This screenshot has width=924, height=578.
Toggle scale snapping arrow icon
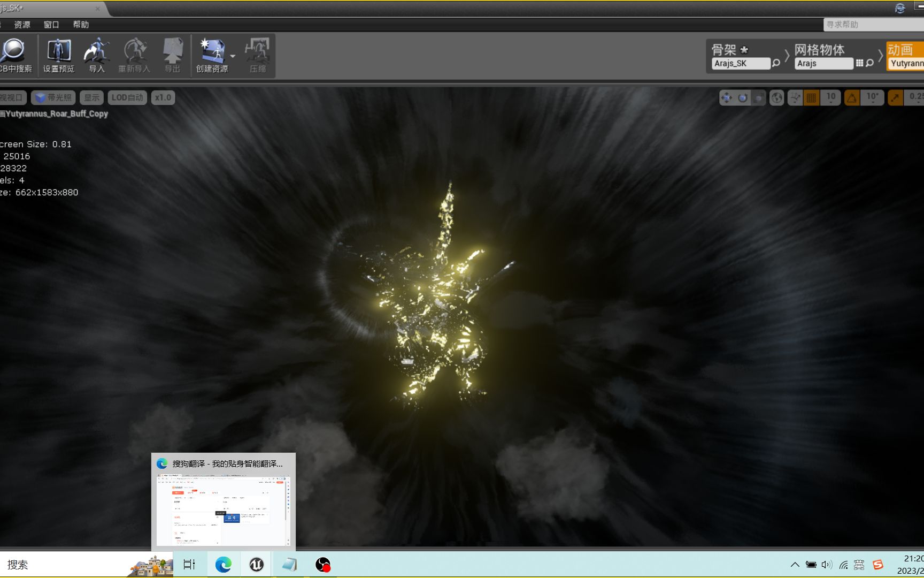pos(895,97)
